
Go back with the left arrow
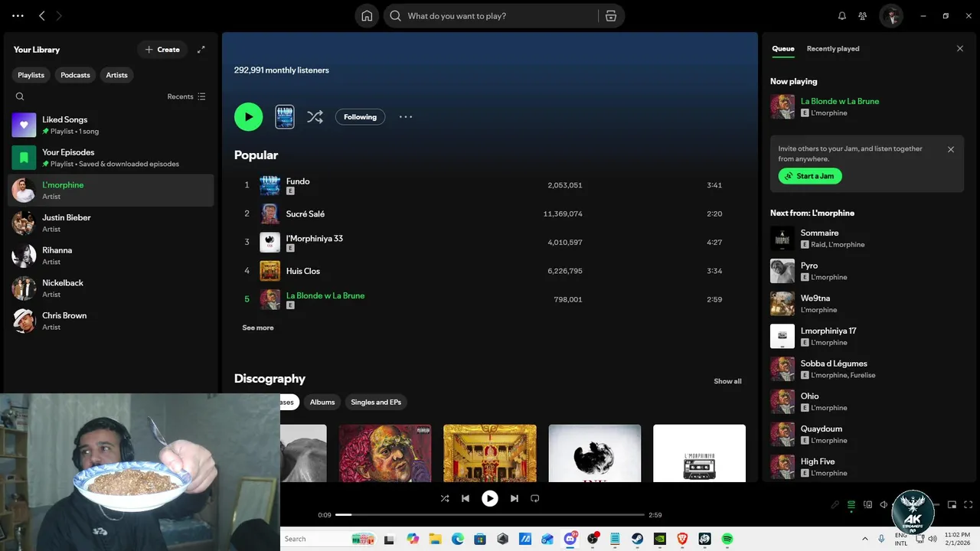coord(42,16)
